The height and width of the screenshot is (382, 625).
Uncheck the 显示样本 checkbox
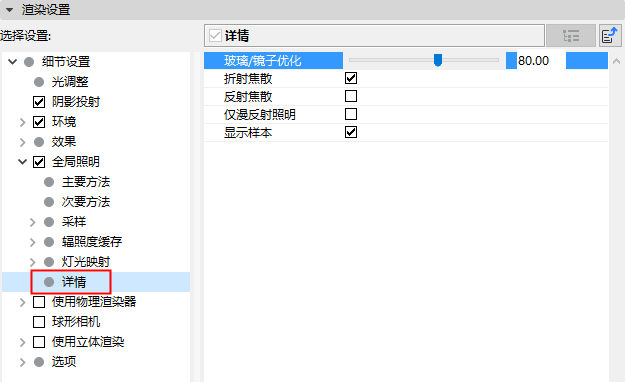[351, 132]
